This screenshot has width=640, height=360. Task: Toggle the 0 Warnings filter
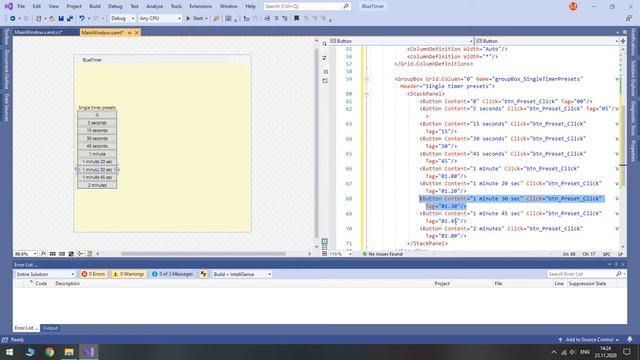tap(129, 274)
